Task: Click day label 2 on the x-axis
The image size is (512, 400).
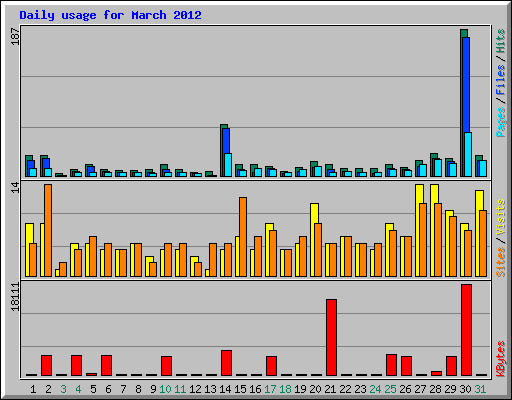Action: [48, 389]
